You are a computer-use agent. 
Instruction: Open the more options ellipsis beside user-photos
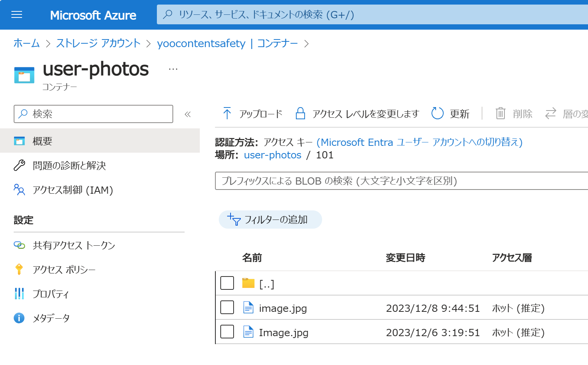(x=173, y=69)
